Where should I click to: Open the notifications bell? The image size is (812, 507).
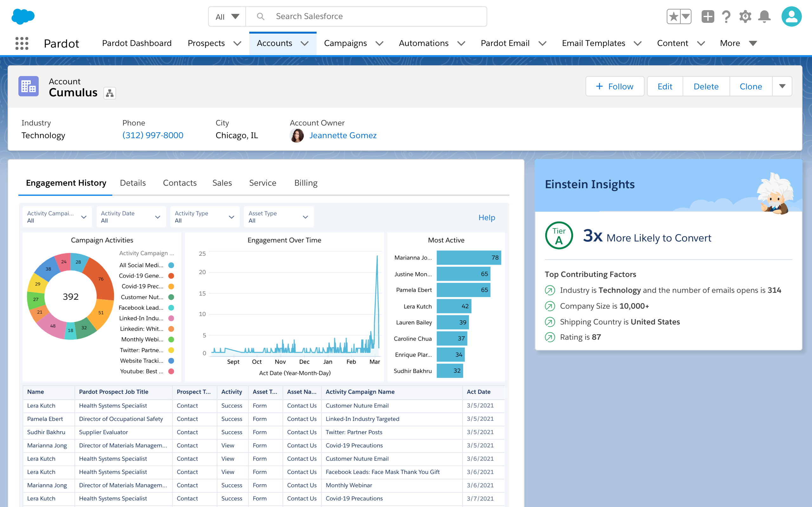764,16
